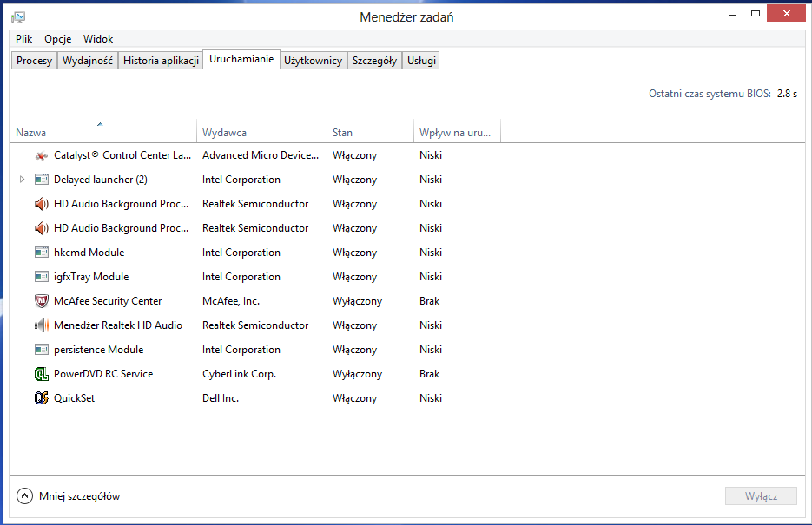Screen dimensions: 812x525
Task: Click Wyłączony status of McAfee Security Center
Action: tap(357, 301)
